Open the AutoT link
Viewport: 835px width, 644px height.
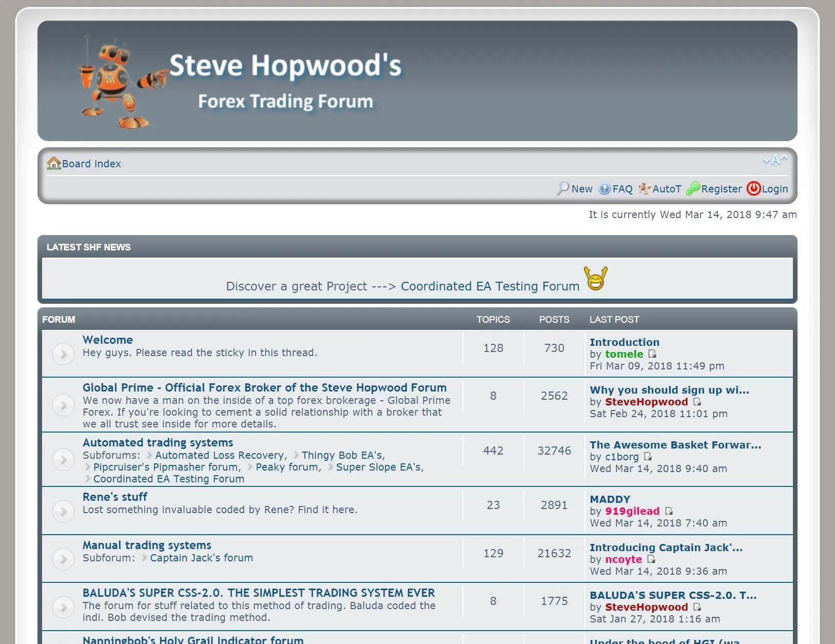[x=667, y=189]
